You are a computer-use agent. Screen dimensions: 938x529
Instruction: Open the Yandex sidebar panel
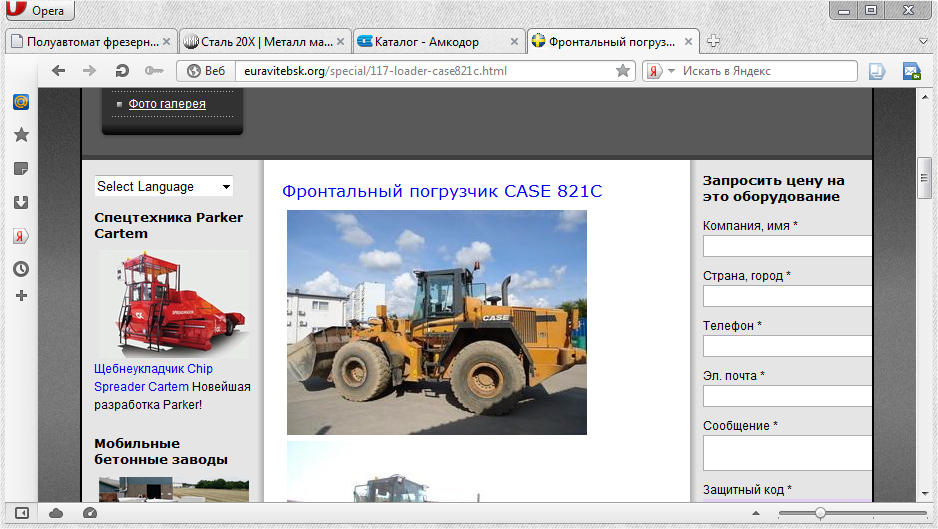point(20,236)
